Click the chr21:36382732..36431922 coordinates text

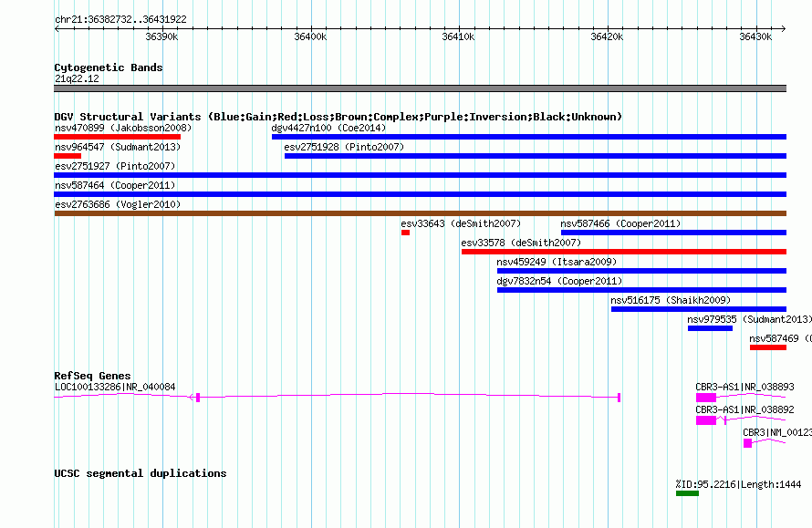point(120,19)
